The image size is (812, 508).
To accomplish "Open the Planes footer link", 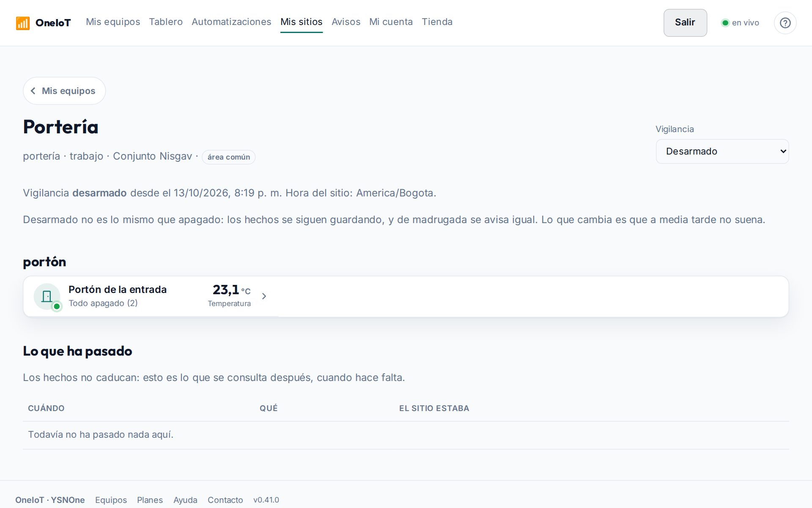I will 150,500.
